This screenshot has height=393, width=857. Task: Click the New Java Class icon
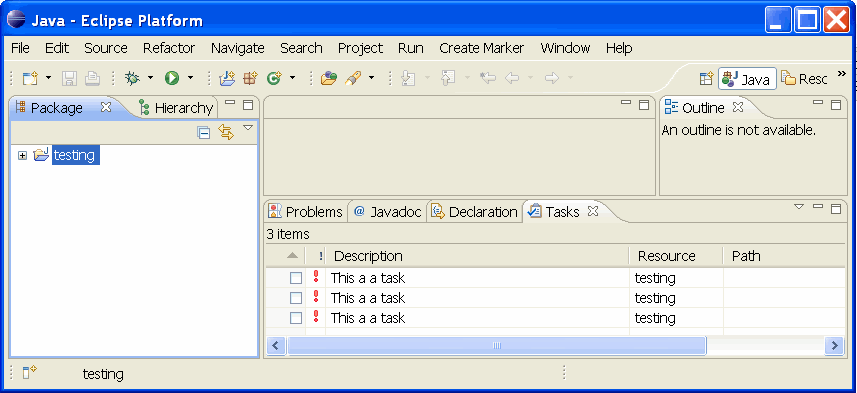[x=273, y=78]
